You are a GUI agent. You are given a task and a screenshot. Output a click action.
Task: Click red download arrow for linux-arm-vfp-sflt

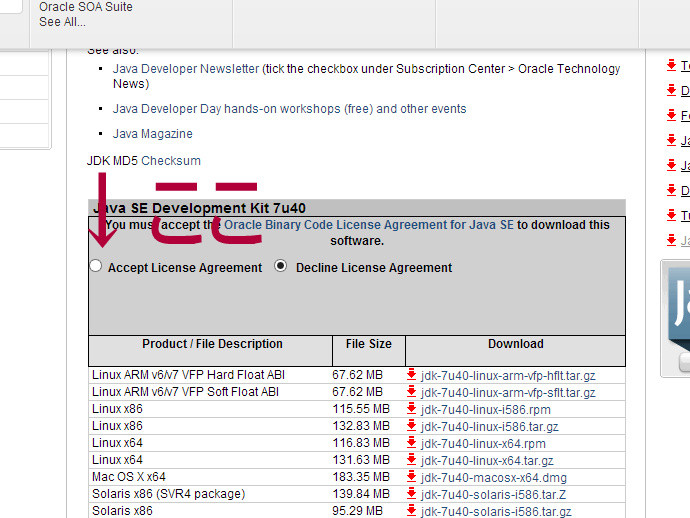tap(411, 391)
